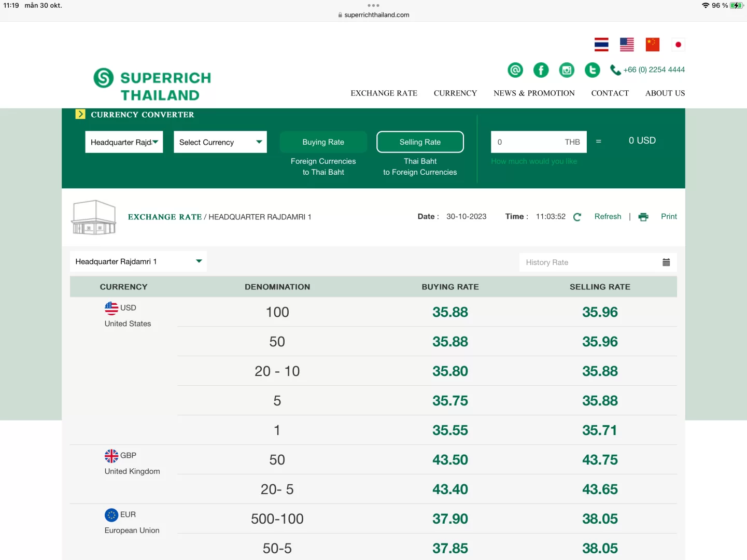Go to the EXCHANGE RATE menu
The width and height of the screenshot is (747, 560).
click(384, 93)
